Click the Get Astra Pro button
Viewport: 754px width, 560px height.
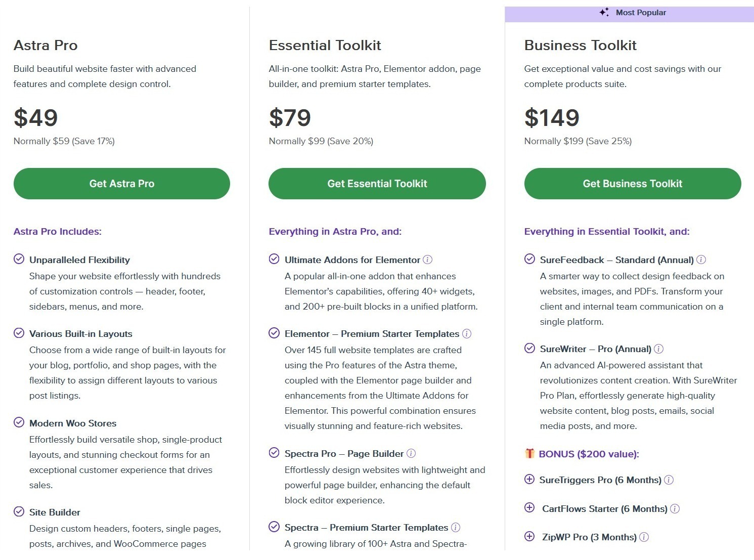click(122, 184)
